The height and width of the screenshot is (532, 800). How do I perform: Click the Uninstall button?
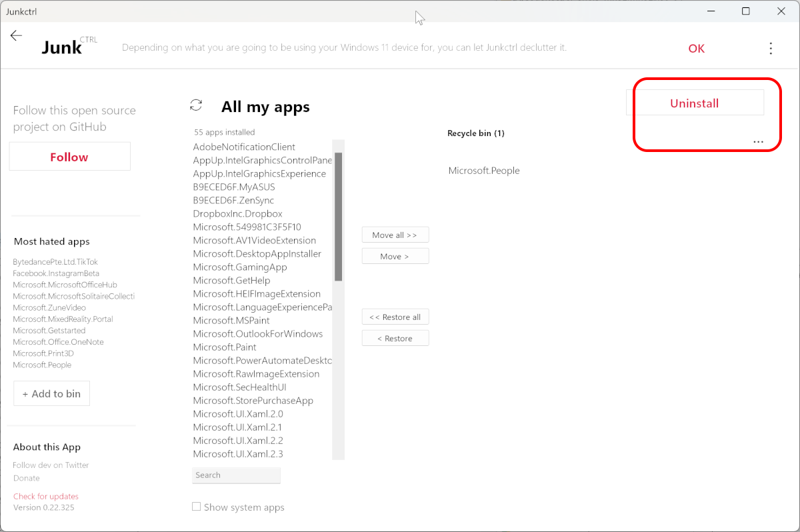(695, 103)
